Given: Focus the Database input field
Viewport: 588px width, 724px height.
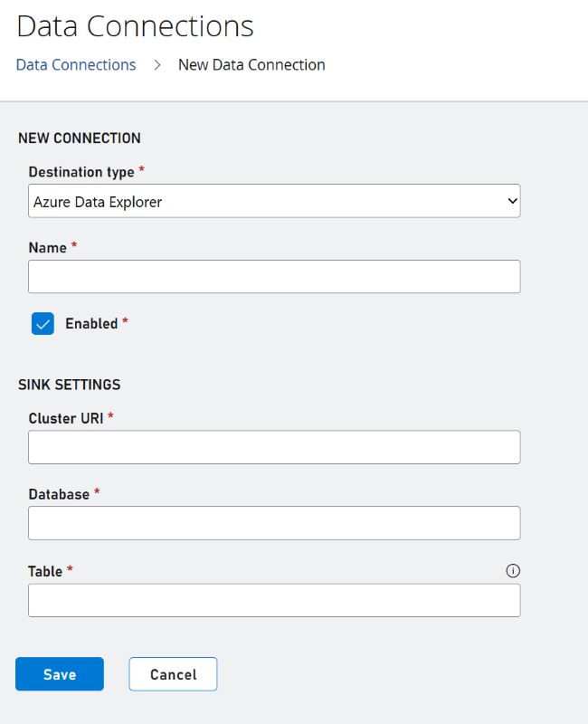Looking at the screenshot, I should tap(274, 523).
